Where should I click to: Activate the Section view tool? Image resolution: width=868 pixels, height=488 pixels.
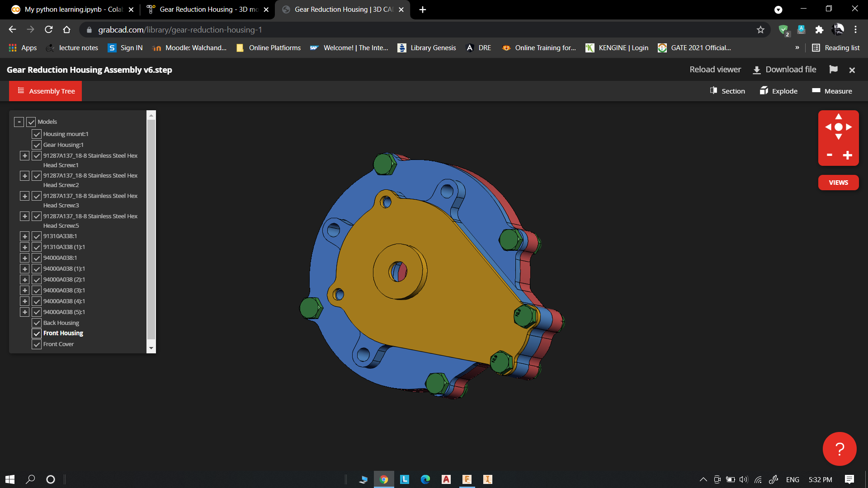tap(727, 91)
